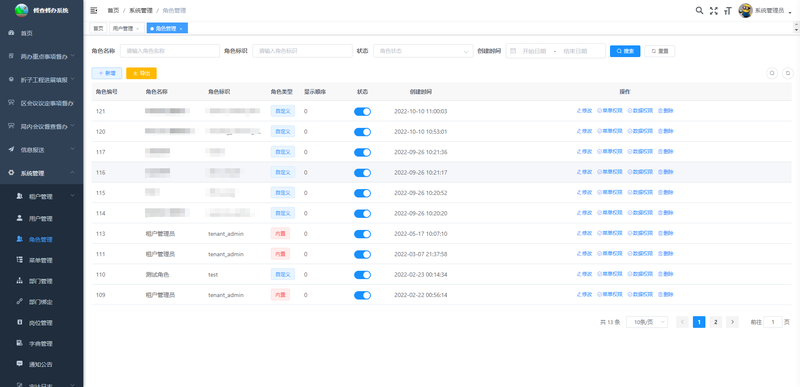Open 区会议议定事项督办 in the sidebar
800x387 pixels.
click(41, 103)
